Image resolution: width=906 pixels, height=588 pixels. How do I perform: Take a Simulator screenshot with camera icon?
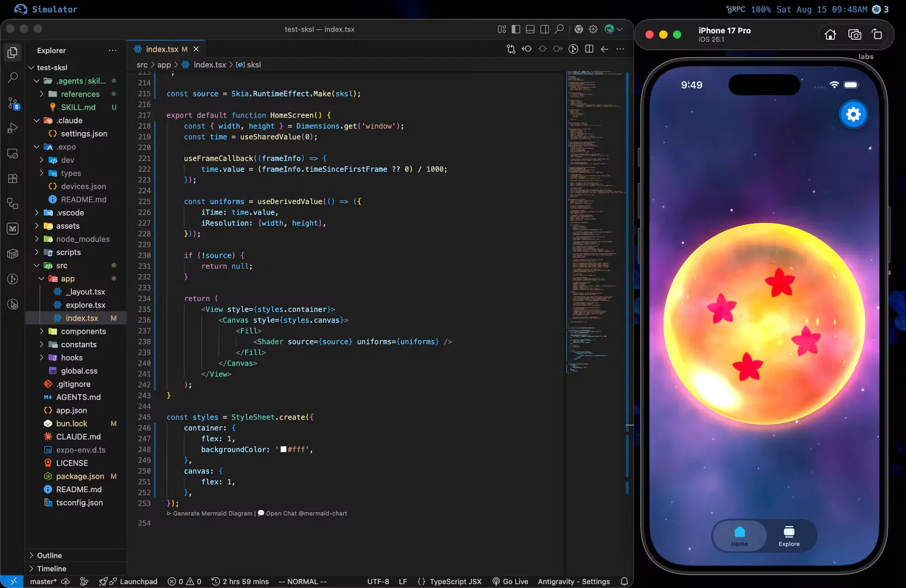[x=854, y=34]
